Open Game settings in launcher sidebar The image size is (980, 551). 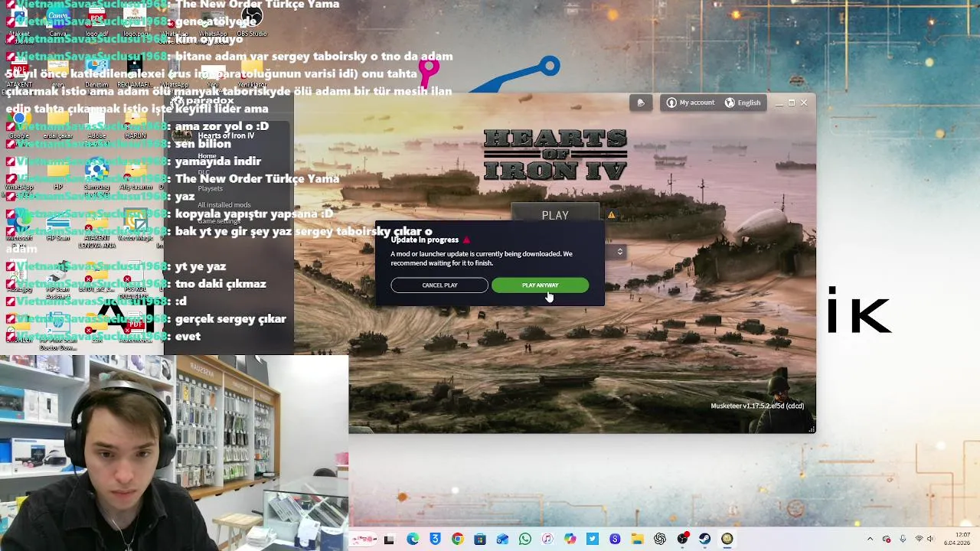click(x=218, y=221)
